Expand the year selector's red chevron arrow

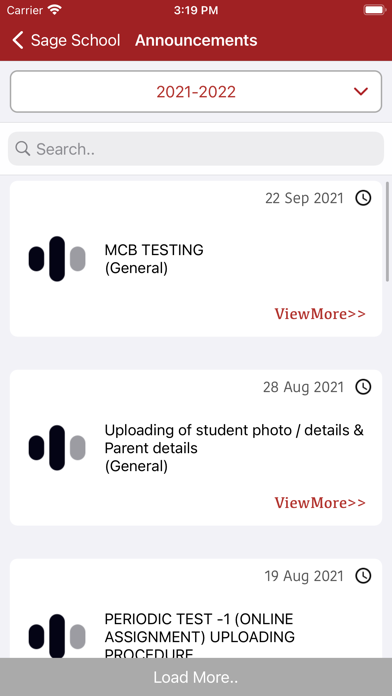coord(361,91)
